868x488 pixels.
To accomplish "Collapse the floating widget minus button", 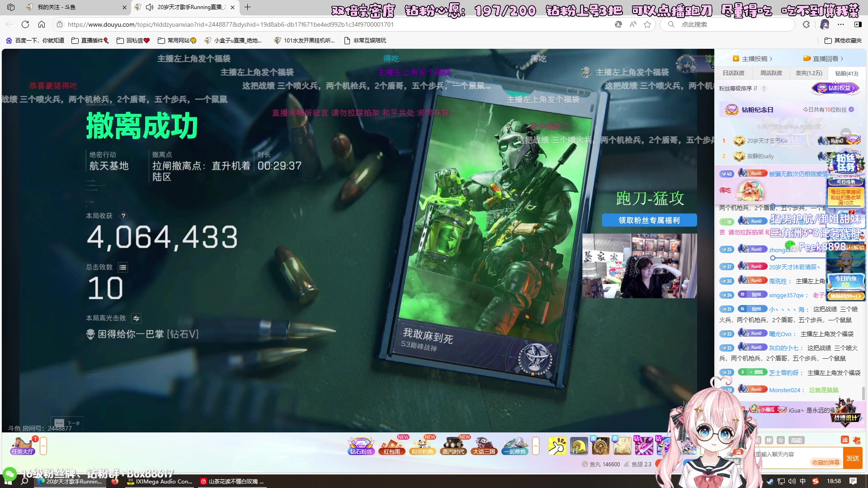I will tap(845, 133).
